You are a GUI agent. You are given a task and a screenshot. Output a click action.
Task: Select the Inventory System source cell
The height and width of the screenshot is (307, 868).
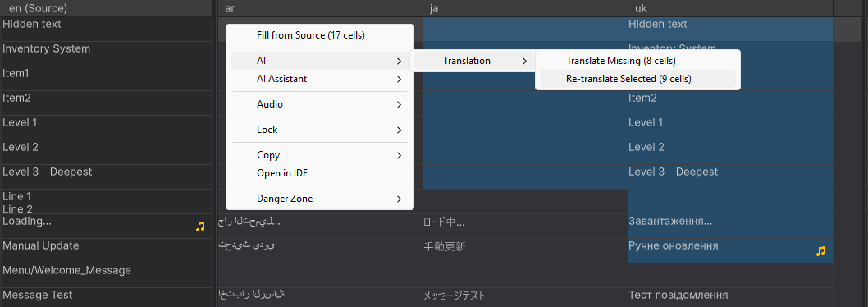coord(107,53)
